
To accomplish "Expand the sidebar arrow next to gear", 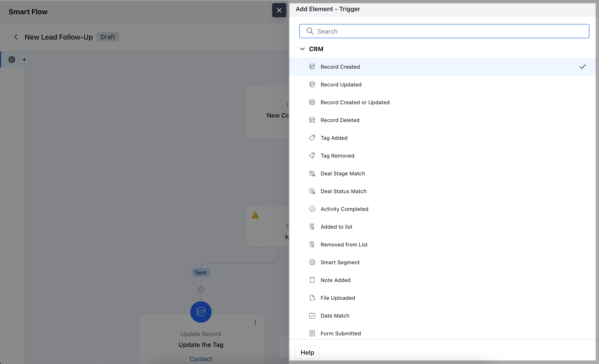I will pyautogui.click(x=24, y=60).
